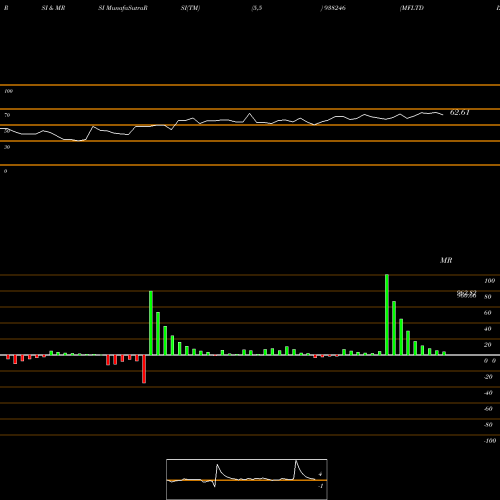The width and height of the screenshot is (500, 500).
Task: Click the MR axis label -100
Action: click(490, 441)
